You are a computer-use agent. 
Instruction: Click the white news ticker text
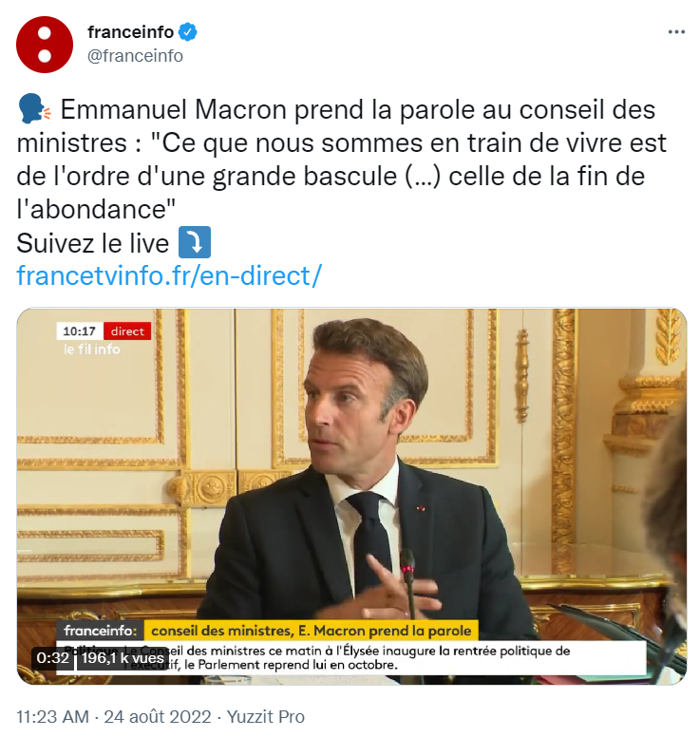pyautogui.click(x=350, y=658)
